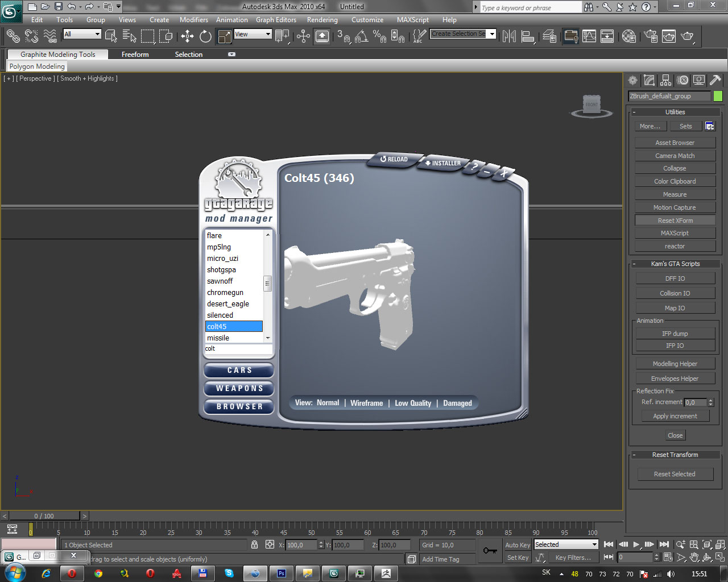Click the Select by Name icon
This screenshot has height=582, width=728.
click(x=129, y=36)
